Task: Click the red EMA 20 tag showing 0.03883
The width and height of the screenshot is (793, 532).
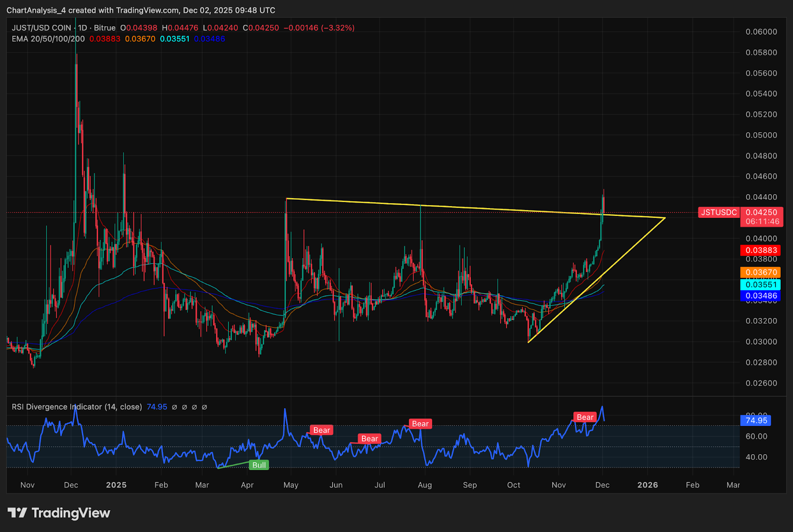Action: [761, 250]
